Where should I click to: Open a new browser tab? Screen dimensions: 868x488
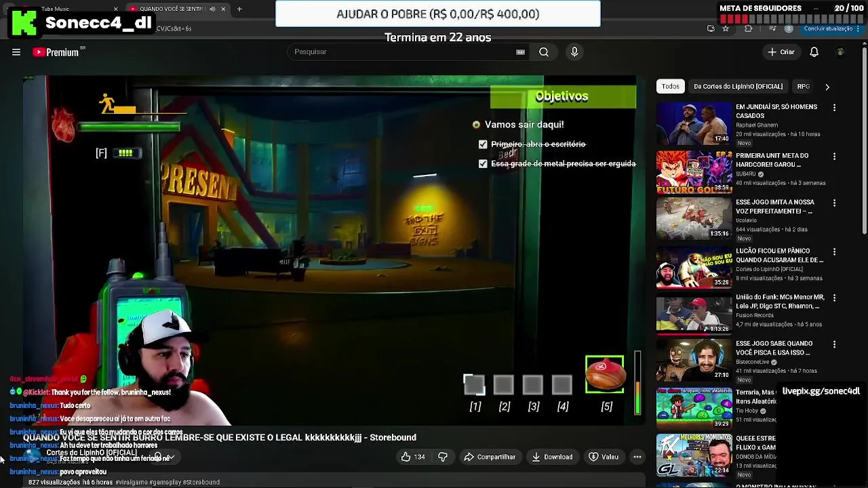point(239,9)
